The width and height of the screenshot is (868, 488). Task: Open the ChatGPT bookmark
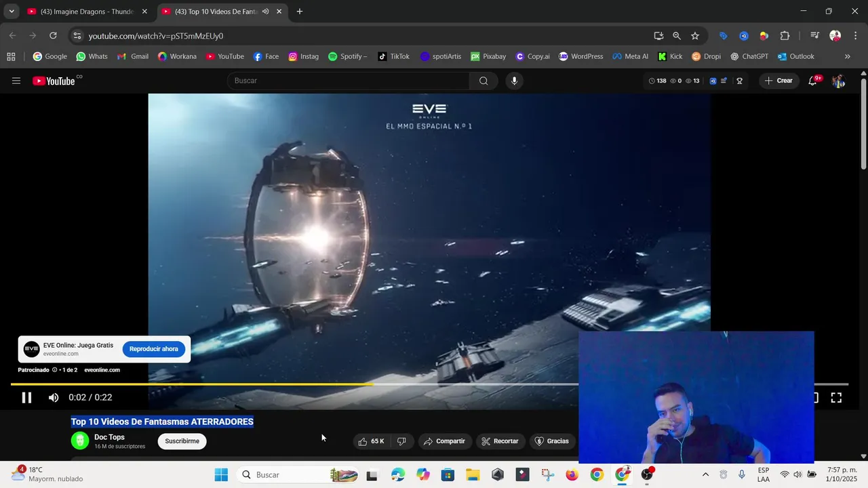point(749,56)
